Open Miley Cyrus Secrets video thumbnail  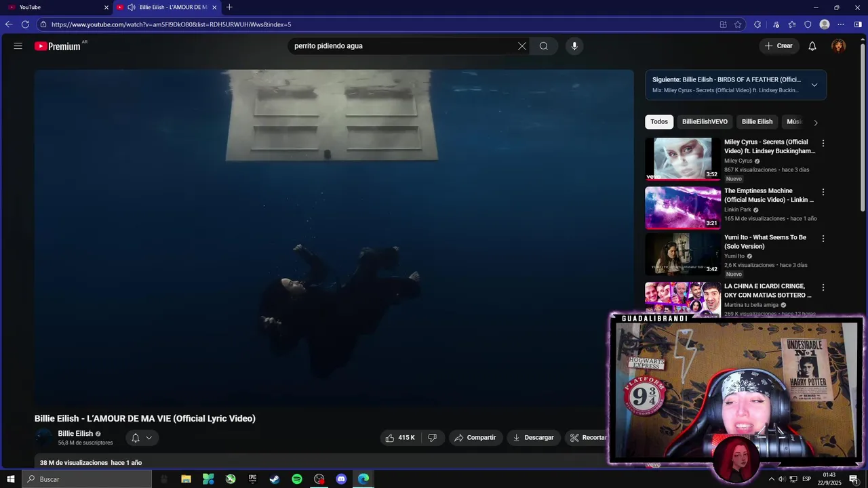pyautogui.click(x=682, y=159)
